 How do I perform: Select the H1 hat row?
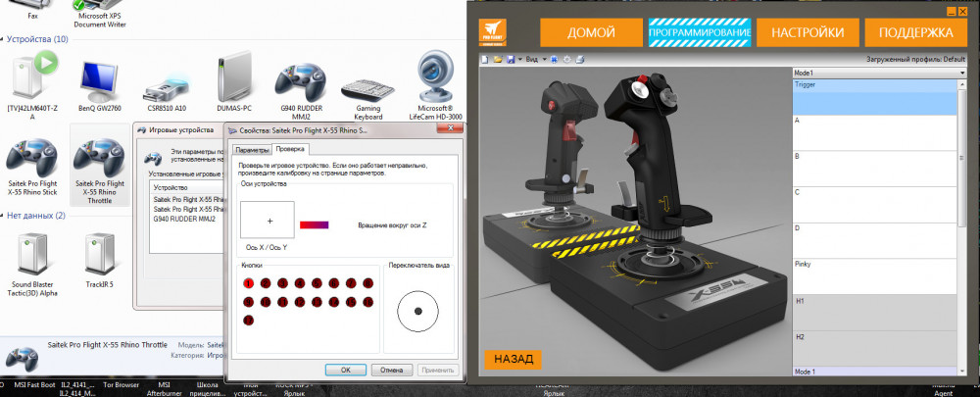(x=875, y=313)
